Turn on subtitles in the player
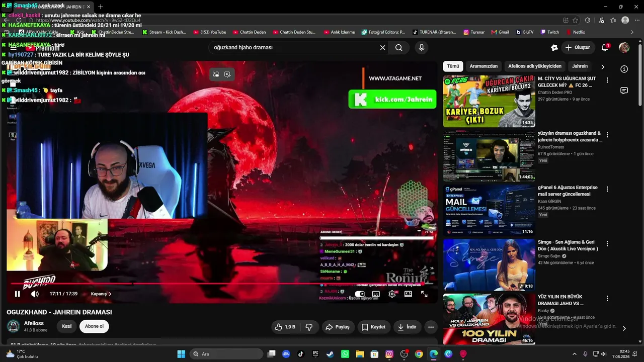This screenshot has width=644, height=362. click(376, 294)
